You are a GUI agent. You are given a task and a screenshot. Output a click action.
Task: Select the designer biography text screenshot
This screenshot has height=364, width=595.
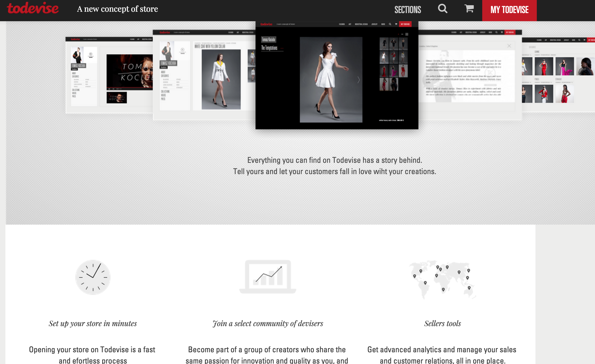click(x=470, y=75)
